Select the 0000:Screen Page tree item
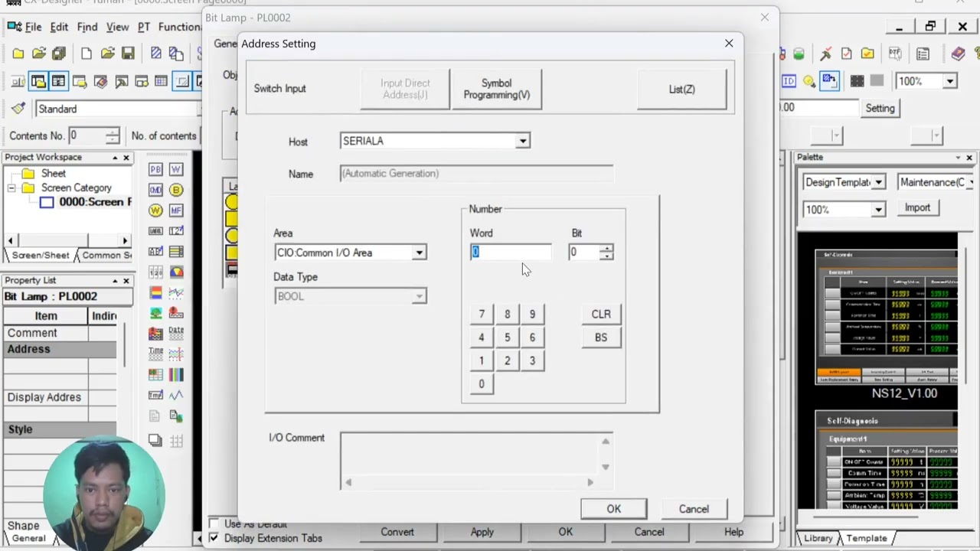Image resolution: width=980 pixels, height=551 pixels. pos(87,202)
